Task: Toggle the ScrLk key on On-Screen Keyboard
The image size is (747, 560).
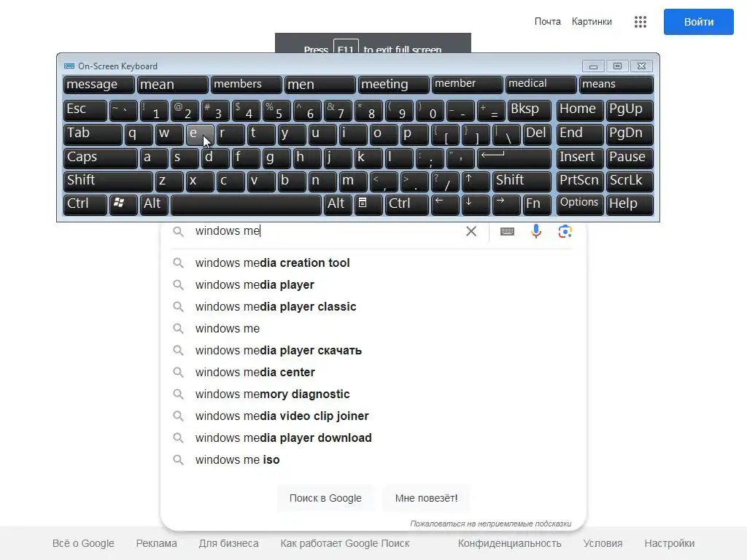Action: (x=630, y=182)
